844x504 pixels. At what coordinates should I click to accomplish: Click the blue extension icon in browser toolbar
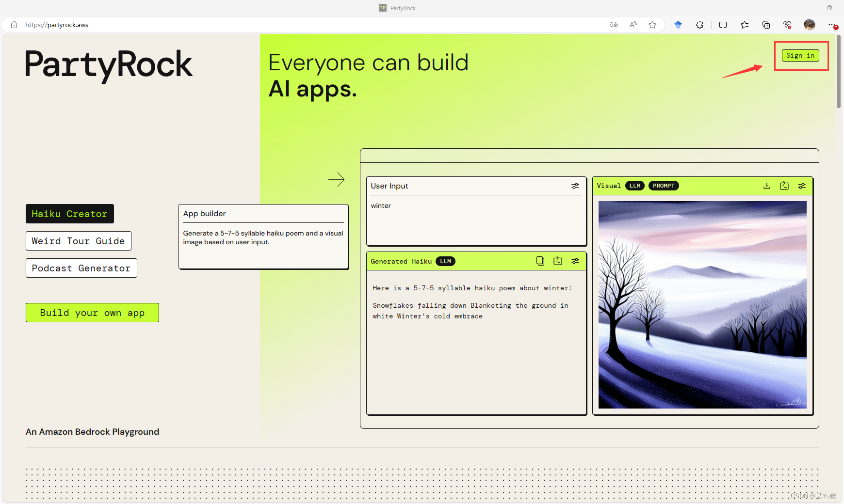pos(678,25)
